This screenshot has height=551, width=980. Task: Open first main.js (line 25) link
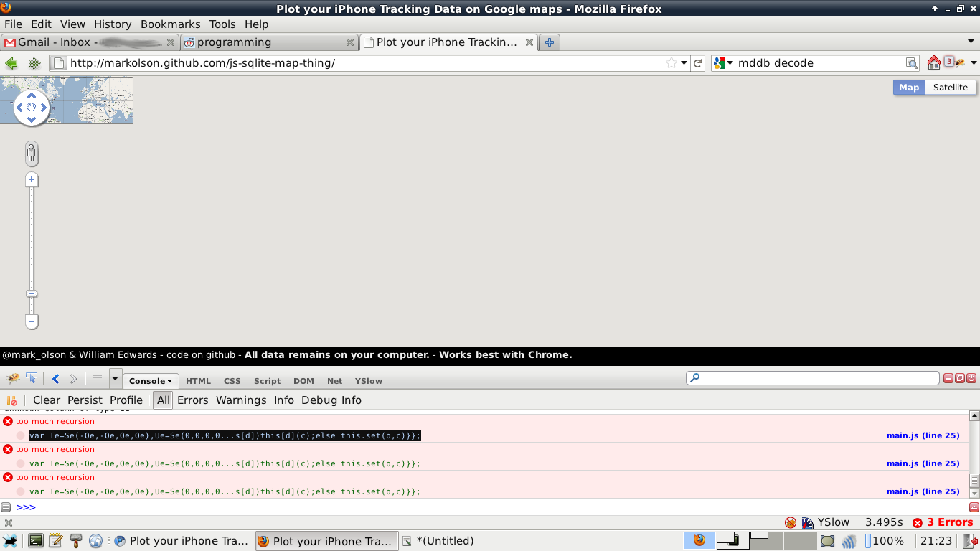[x=923, y=435]
